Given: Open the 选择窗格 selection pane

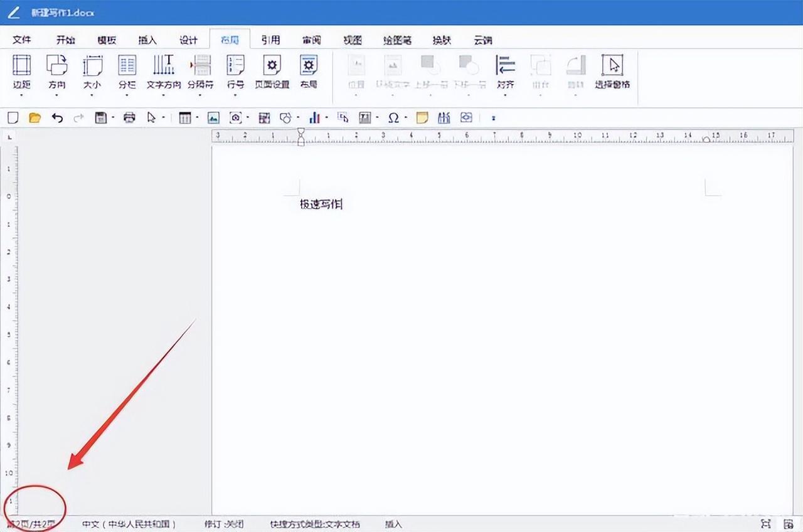Looking at the screenshot, I should (612, 72).
